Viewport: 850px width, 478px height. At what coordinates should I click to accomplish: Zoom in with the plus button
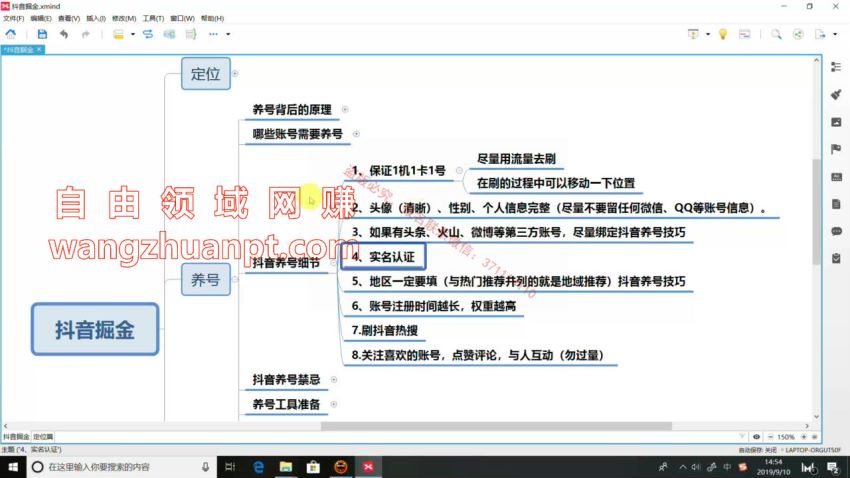point(804,436)
